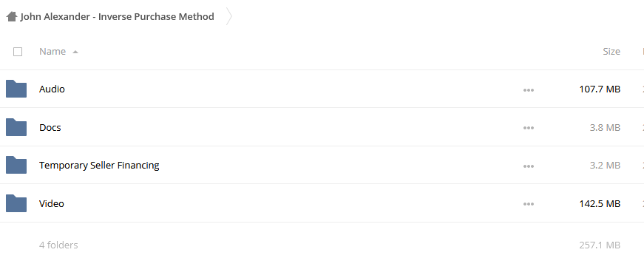Open John Alexander - Inverse Purchase Method breadcrumb
Screen dimensions: 644x275
[x=117, y=16]
